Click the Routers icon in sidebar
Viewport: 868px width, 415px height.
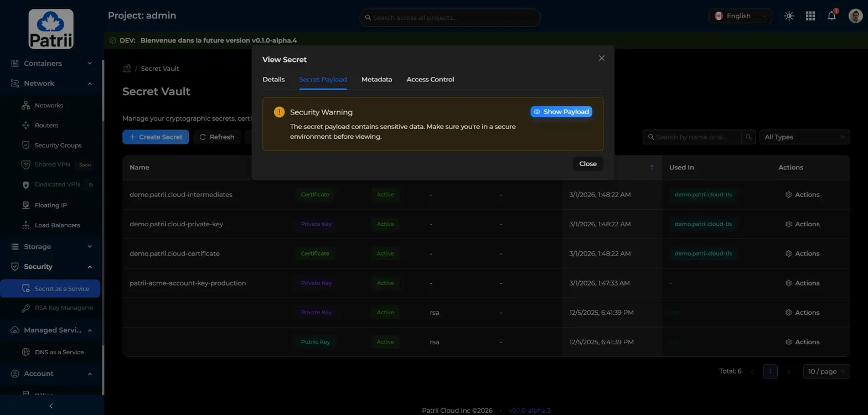pyautogui.click(x=25, y=125)
